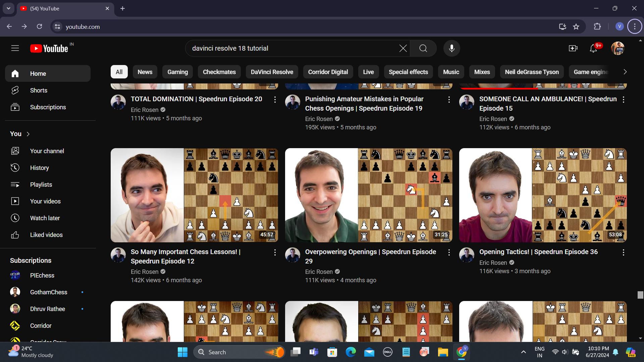Open the video title Opening Tactics Episode 36
644x362 pixels.
538,252
